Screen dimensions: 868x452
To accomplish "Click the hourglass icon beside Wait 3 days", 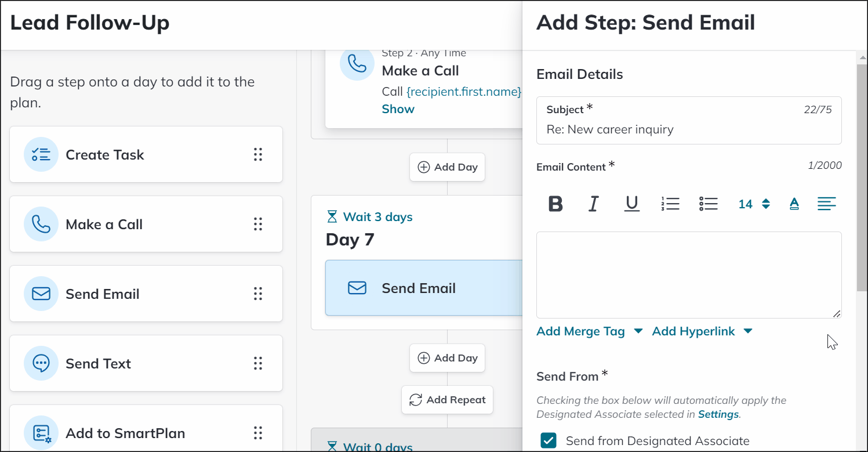I will point(332,217).
